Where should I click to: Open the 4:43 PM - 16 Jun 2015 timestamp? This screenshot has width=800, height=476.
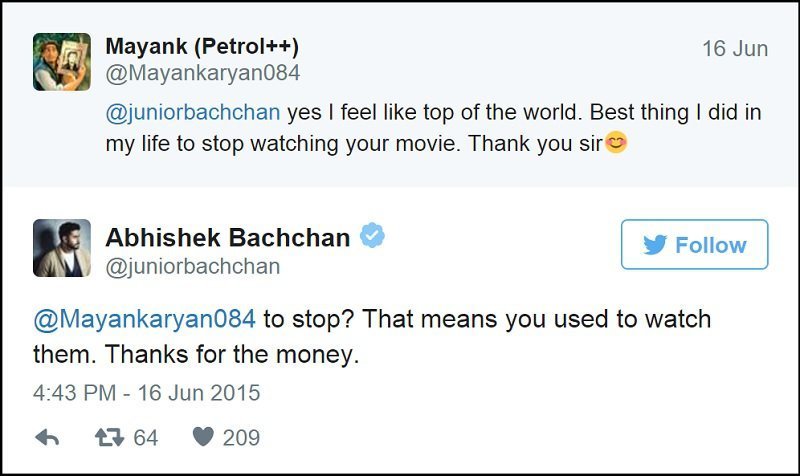[146, 393]
